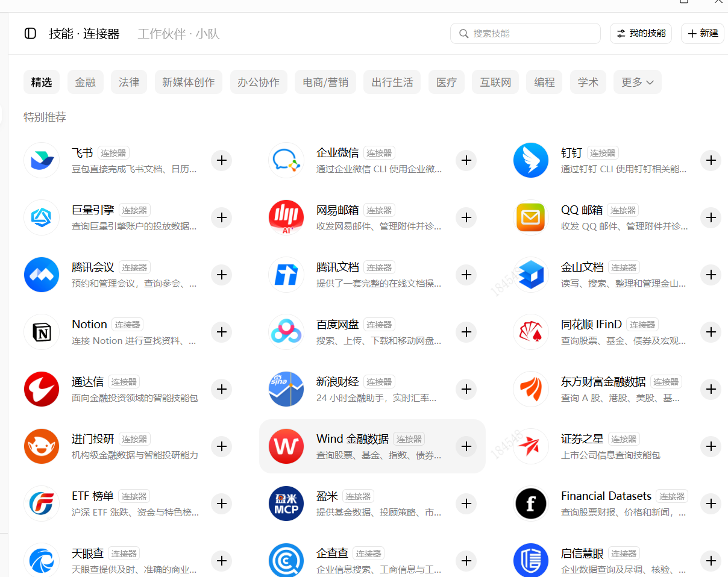Add the 飞书 connector with plus button
The image size is (728, 577).
(222, 160)
